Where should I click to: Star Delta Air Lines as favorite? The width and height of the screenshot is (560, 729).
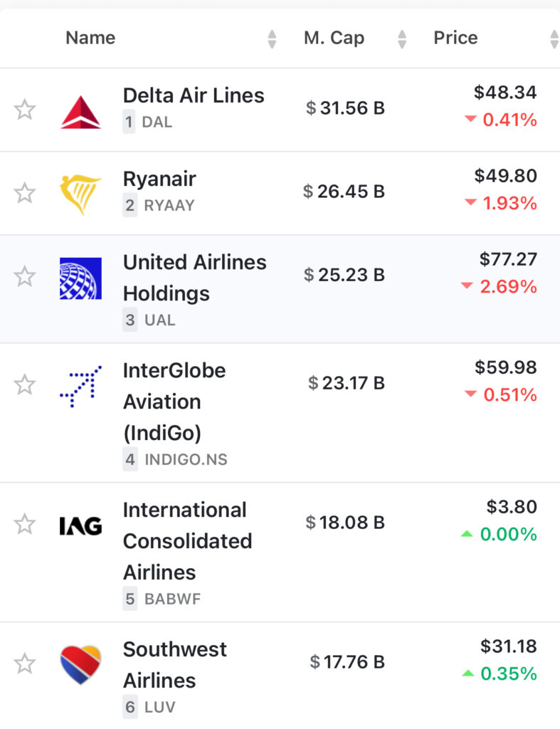[x=25, y=110]
